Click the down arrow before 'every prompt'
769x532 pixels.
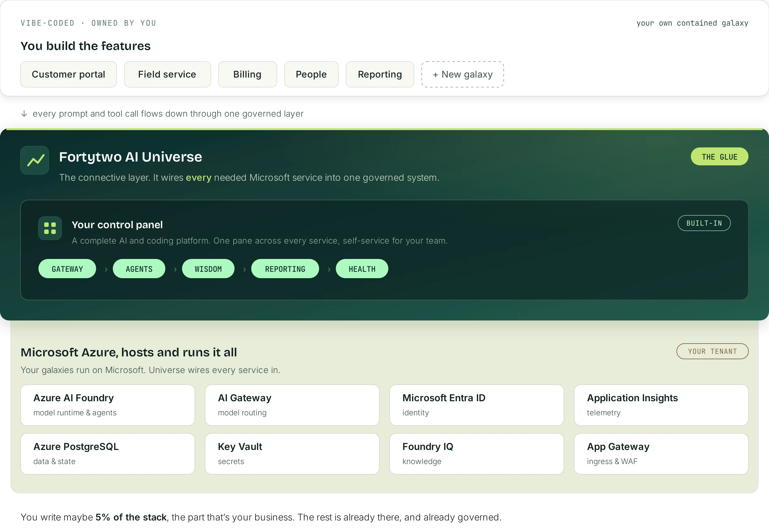click(x=24, y=114)
